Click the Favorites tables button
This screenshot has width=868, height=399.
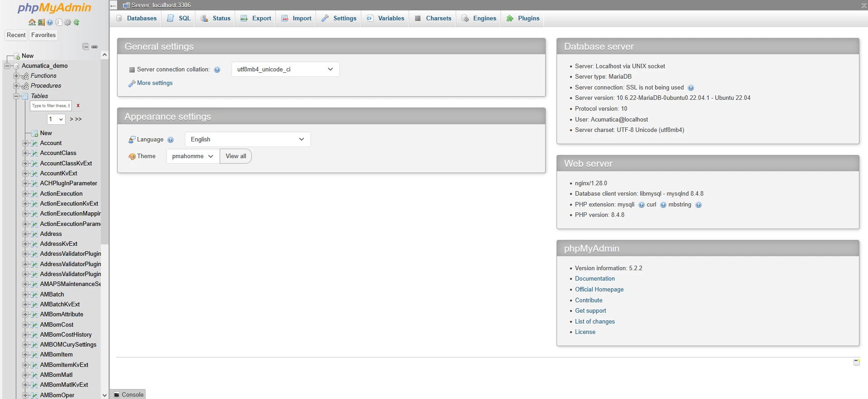pyautogui.click(x=43, y=35)
